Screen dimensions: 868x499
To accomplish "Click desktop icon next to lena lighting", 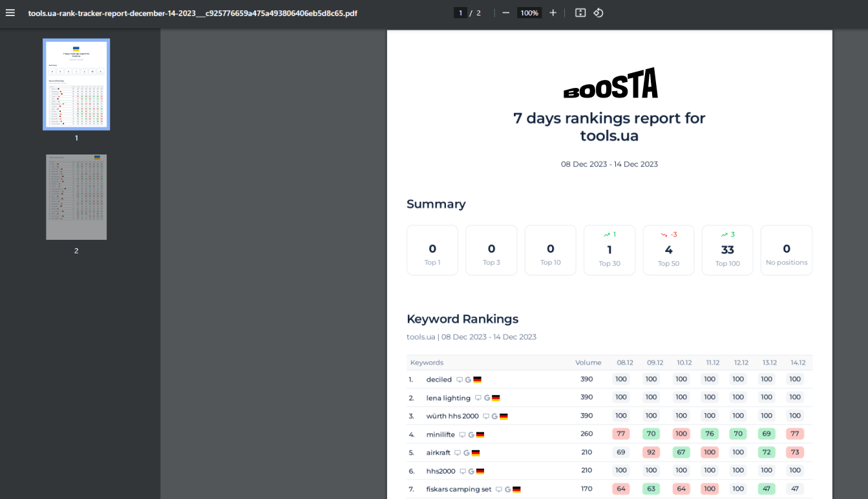I will (478, 398).
